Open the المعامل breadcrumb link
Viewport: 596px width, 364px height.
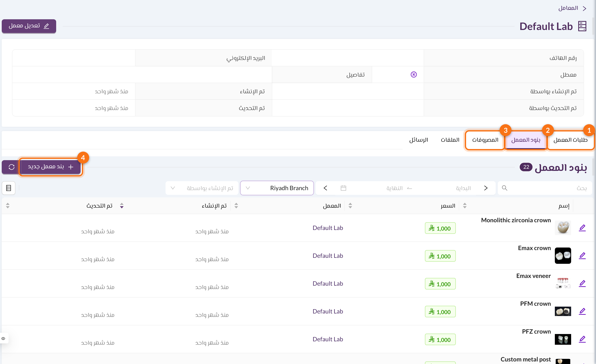568,8
